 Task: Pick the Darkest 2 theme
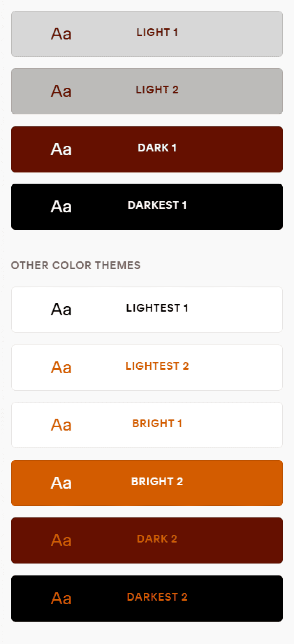pos(147,598)
